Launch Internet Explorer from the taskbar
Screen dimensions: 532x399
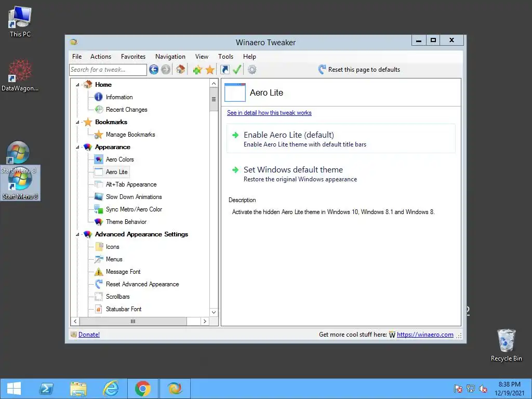[111, 389]
